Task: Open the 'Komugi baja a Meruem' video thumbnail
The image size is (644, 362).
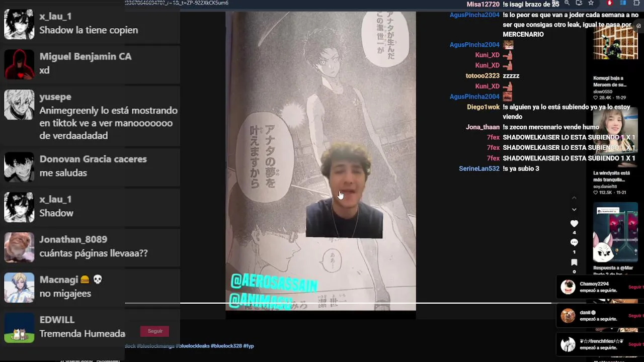Action: [615, 43]
